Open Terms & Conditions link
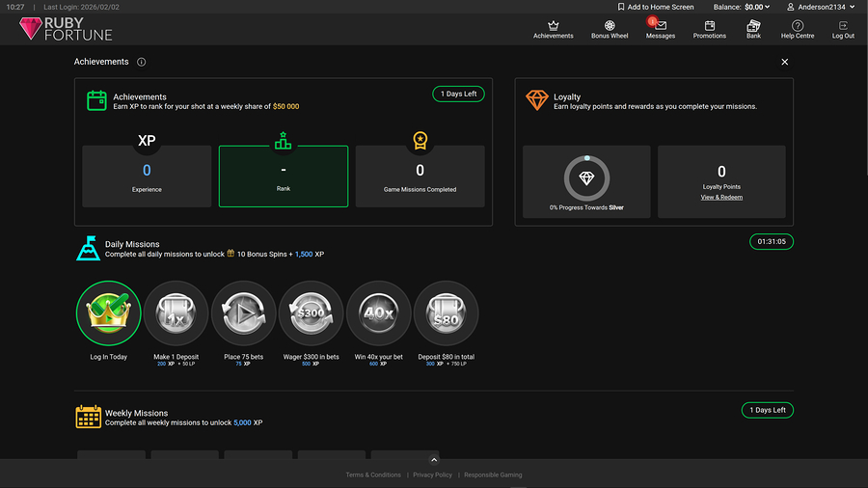Screen dimensions: 868x488 (x=373, y=474)
